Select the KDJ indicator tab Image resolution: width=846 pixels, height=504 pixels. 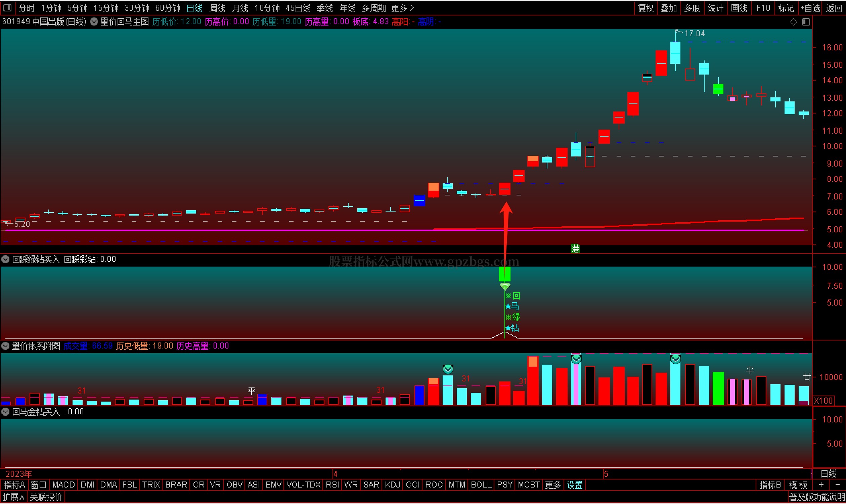(x=392, y=485)
